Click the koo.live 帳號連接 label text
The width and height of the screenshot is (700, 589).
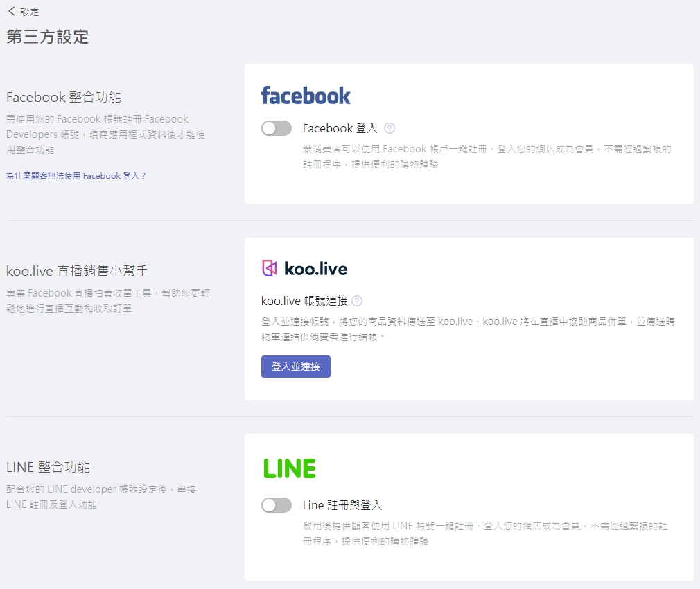[304, 301]
